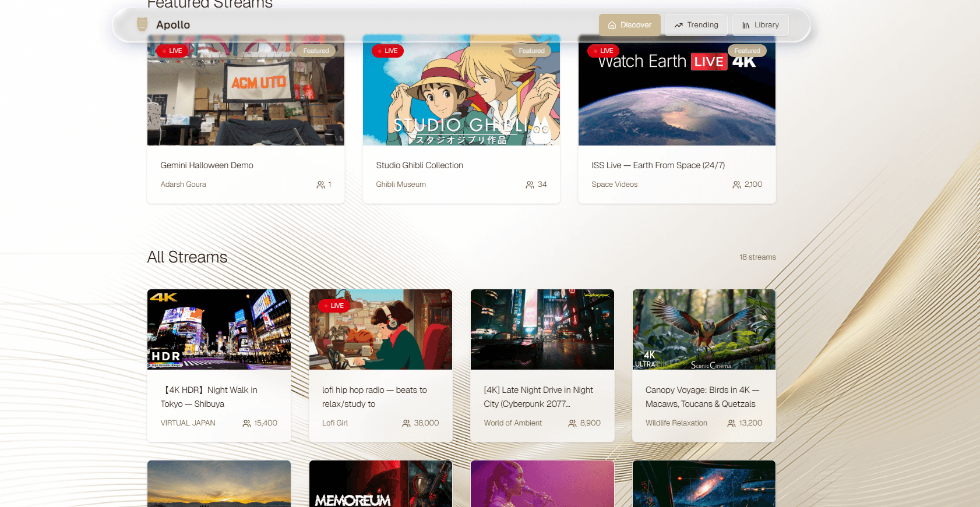Click viewers icon beside 8,900
Screen dimensions: 980x507
click(572, 423)
